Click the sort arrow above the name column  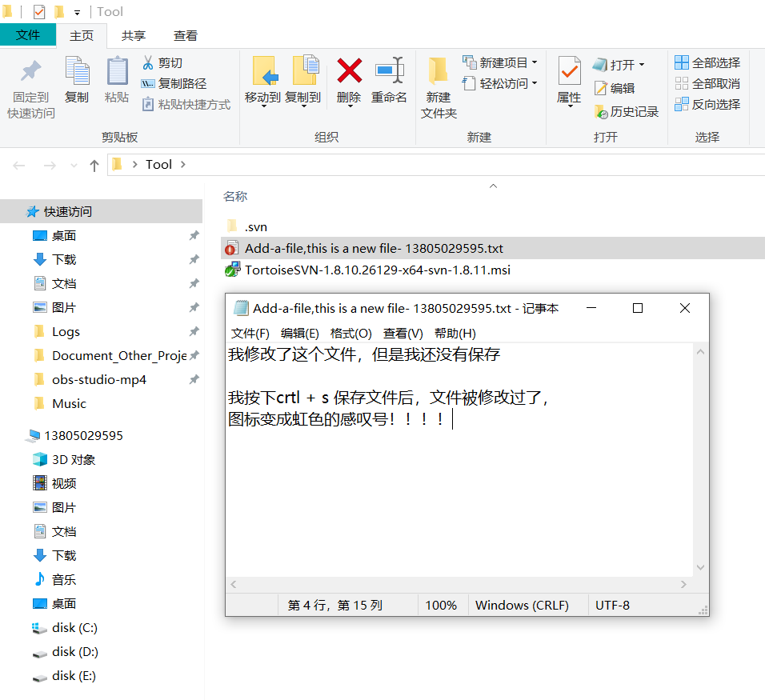pyautogui.click(x=493, y=186)
